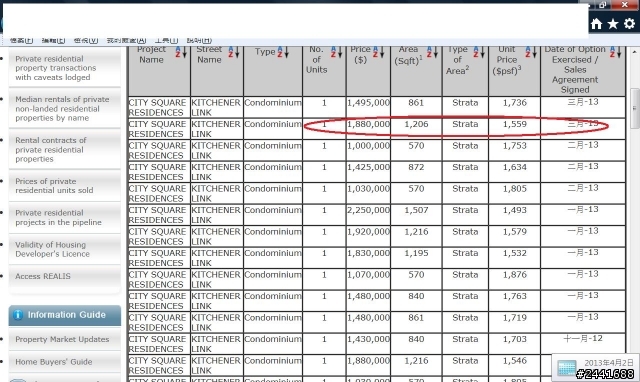Sort by Area (Sqft) column icon
Screen dimensions: 640x382
click(x=432, y=52)
